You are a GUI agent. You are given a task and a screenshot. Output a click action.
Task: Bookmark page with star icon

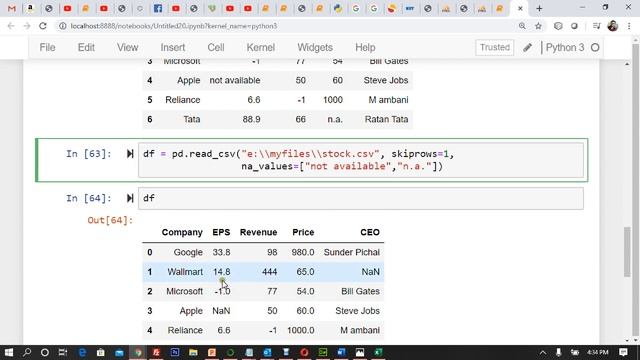(x=538, y=26)
